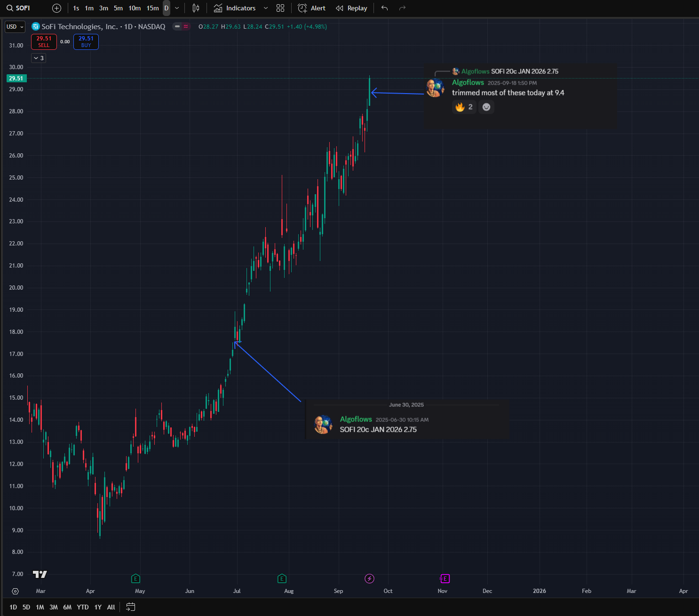Viewport: 699px width, 616px height.
Task: Select the 1s timeframe
Action: pyautogui.click(x=76, y=8)
